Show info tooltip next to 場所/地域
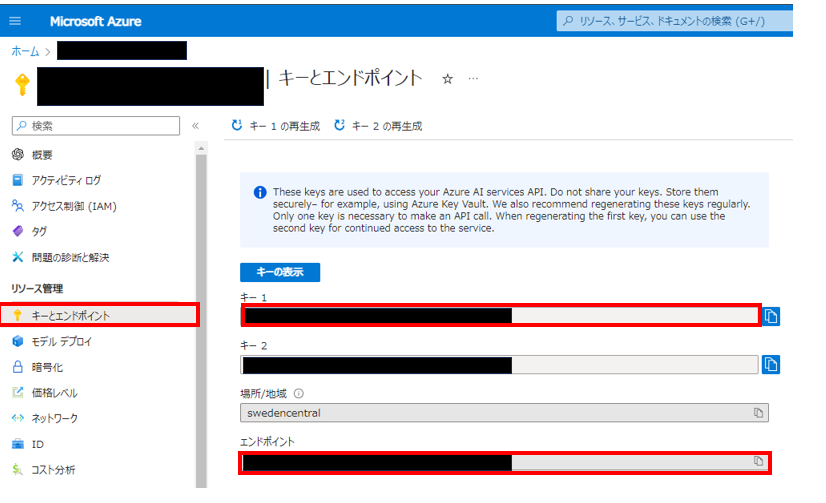Image resolution: width=826 pixels, height=503 pixels. [x=299, y=393]
